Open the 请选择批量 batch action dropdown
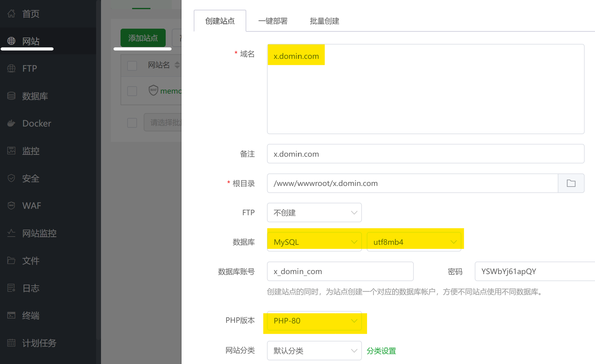 163,122
